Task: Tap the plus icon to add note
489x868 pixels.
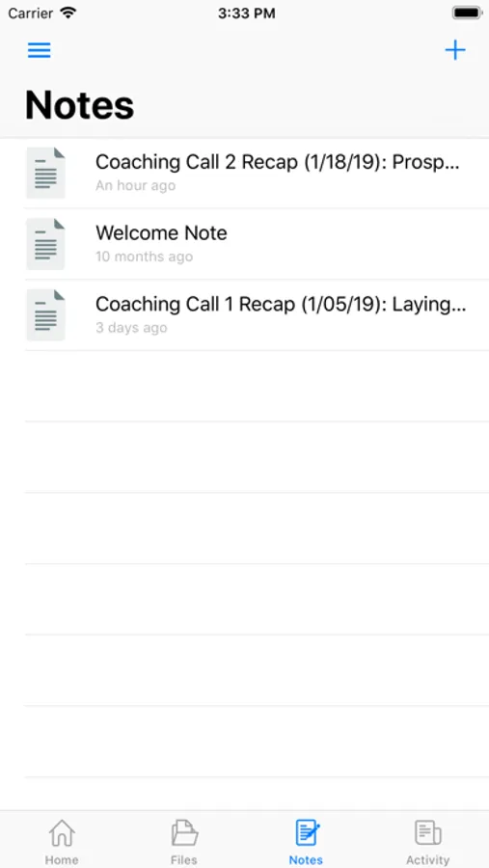Action: coord(455,50)
